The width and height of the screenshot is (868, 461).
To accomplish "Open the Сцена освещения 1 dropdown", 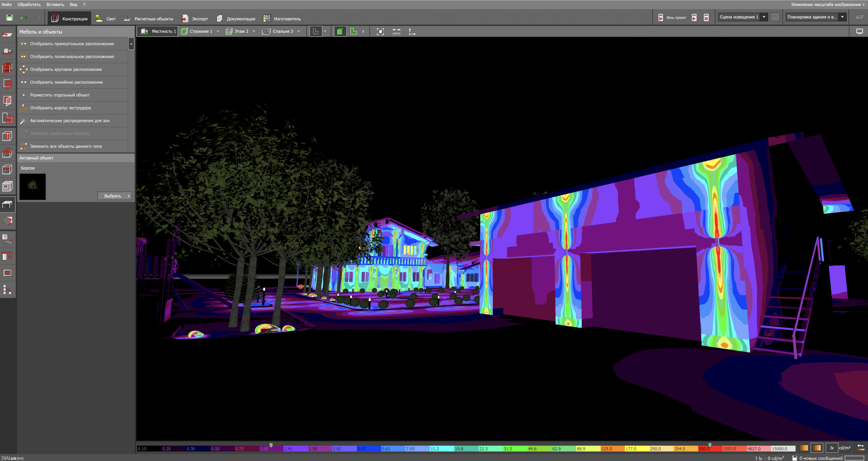I will pos(764,17).
